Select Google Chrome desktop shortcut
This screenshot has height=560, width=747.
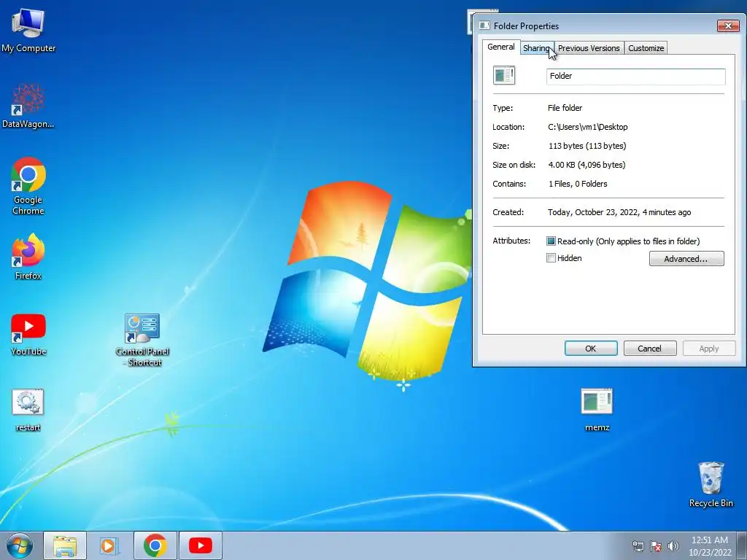coord(28,186)
